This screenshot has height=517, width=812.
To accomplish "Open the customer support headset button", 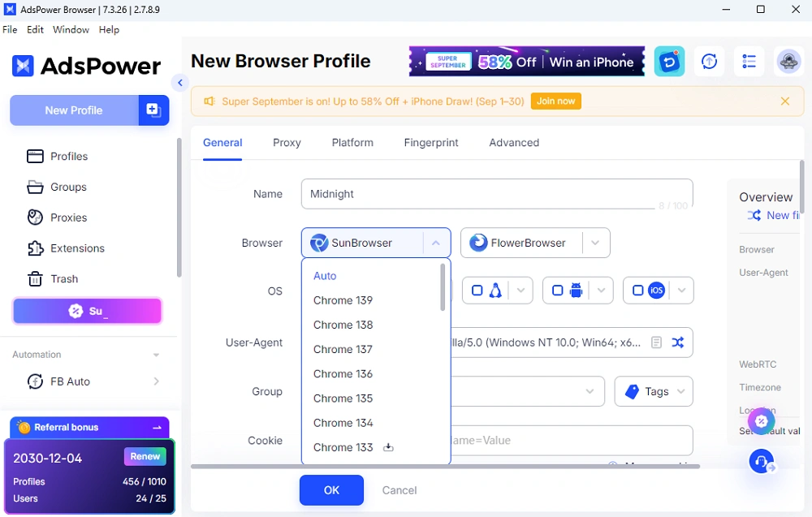I will coord(762,460).
